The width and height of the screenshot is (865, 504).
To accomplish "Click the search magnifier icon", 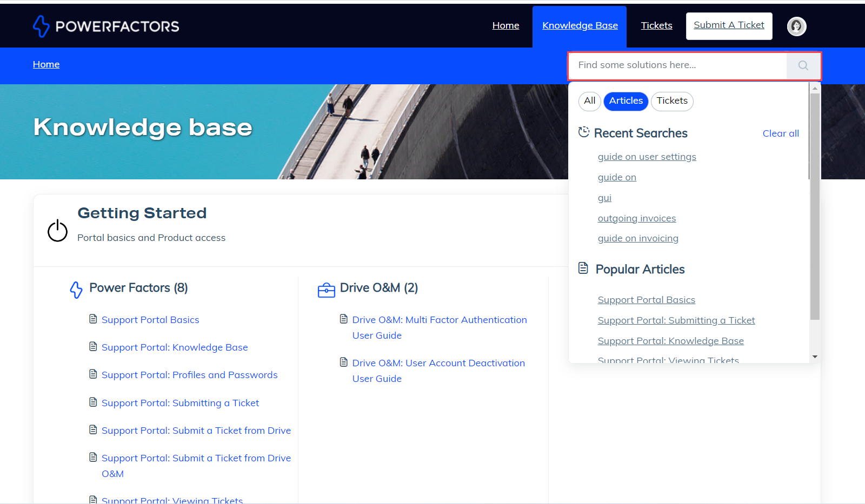I will pyautogui.click(x=803, y=65).
